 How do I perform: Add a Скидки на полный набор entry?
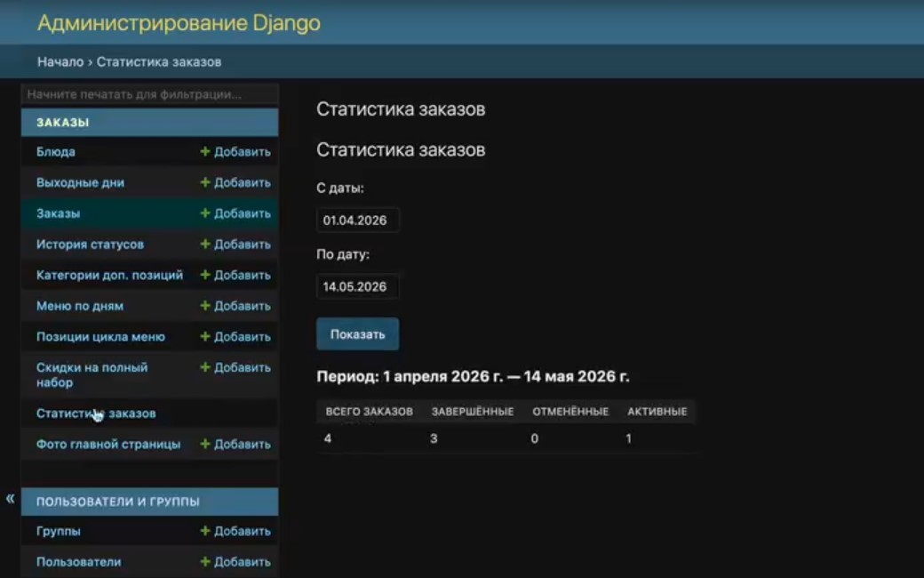[235, 367]
